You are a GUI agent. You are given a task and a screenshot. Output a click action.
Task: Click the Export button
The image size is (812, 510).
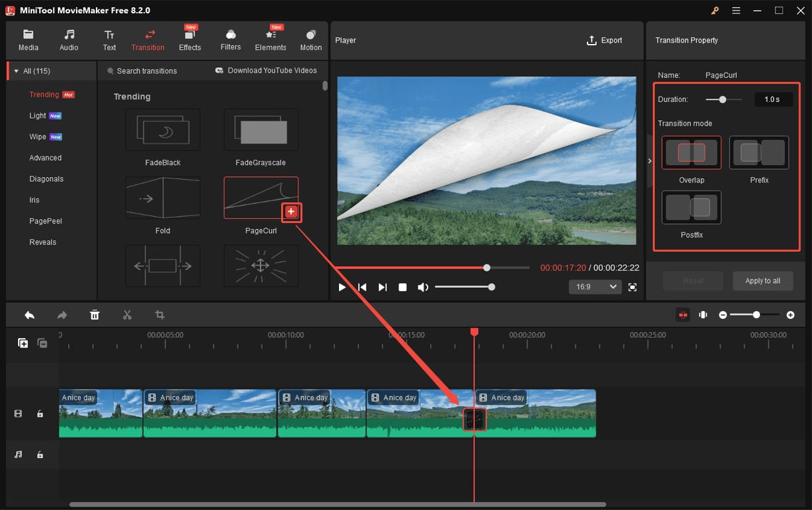pos(604,41)
